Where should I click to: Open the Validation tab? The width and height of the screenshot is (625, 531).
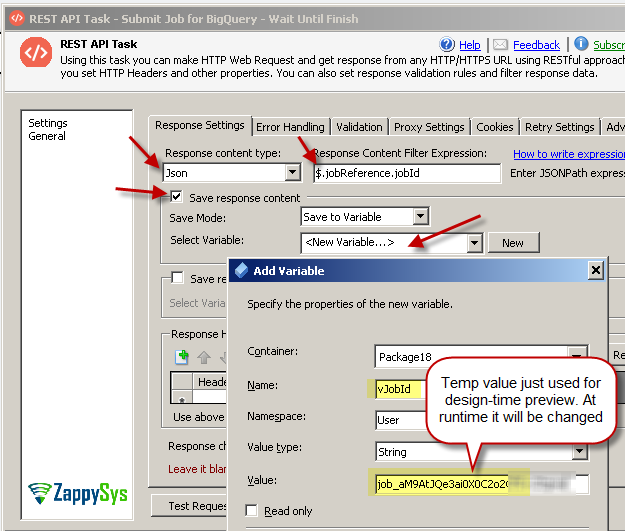359,127
